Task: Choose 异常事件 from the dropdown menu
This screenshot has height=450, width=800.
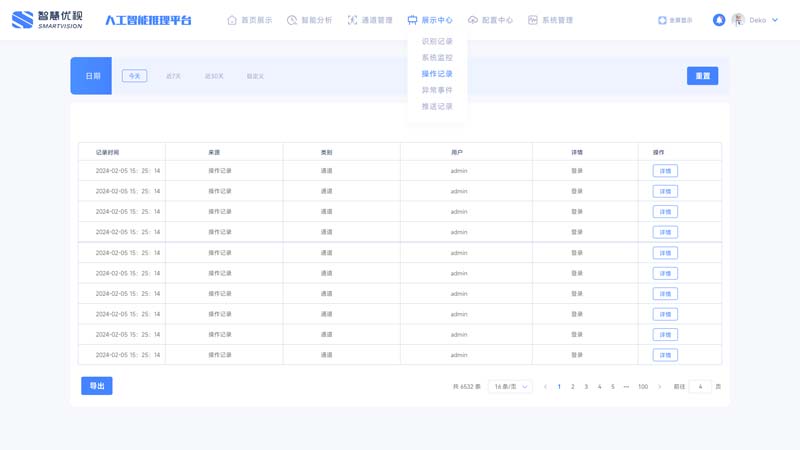Action: 437,90
